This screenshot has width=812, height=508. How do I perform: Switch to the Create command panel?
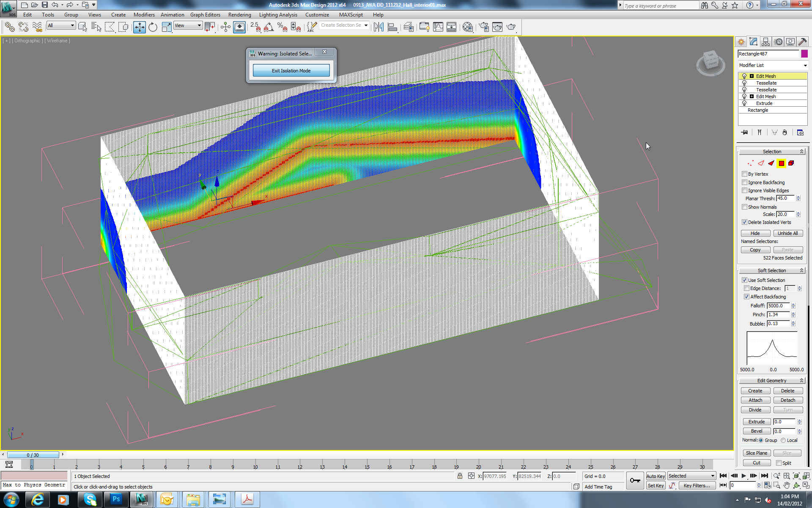coord(741,41)
